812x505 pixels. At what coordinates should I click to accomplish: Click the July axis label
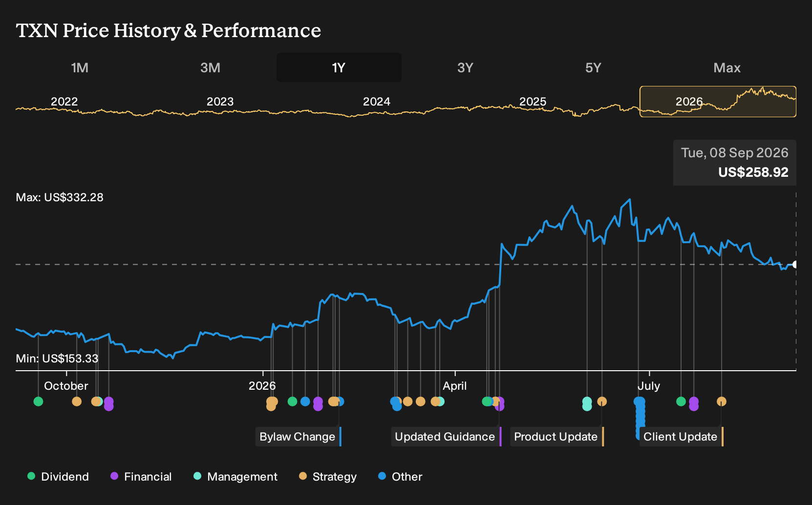point(649,386)
